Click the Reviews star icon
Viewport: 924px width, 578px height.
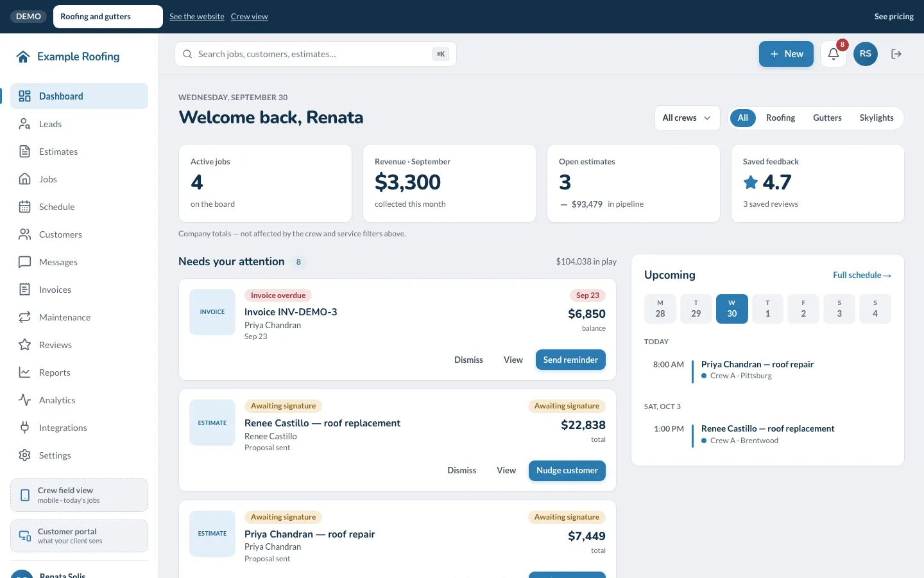tap(25, 345)
